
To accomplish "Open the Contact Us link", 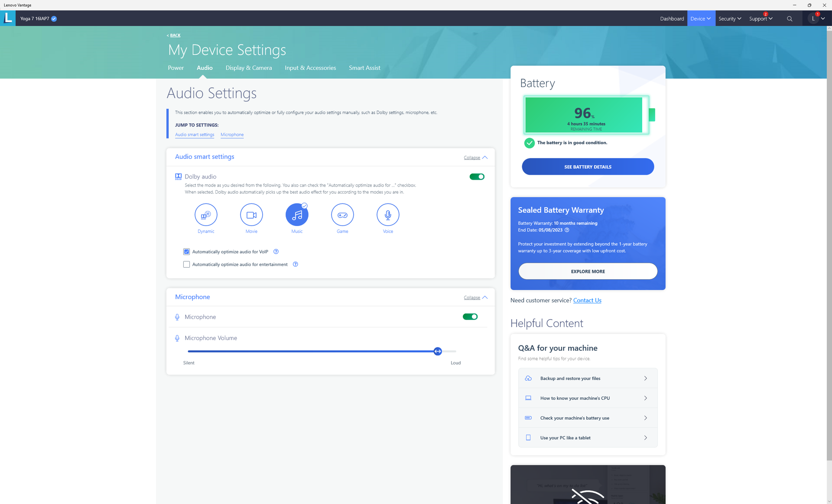I will (587, 300).
